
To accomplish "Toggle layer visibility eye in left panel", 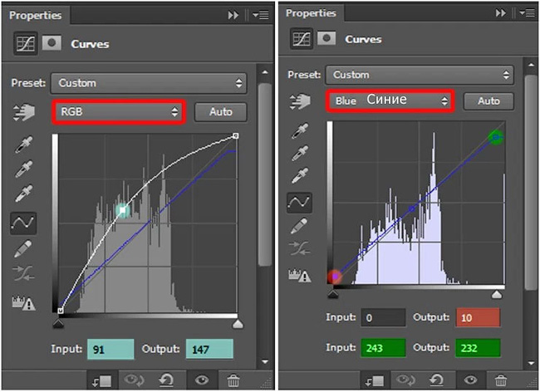I will pyautogui.click(x=202, y=380).
